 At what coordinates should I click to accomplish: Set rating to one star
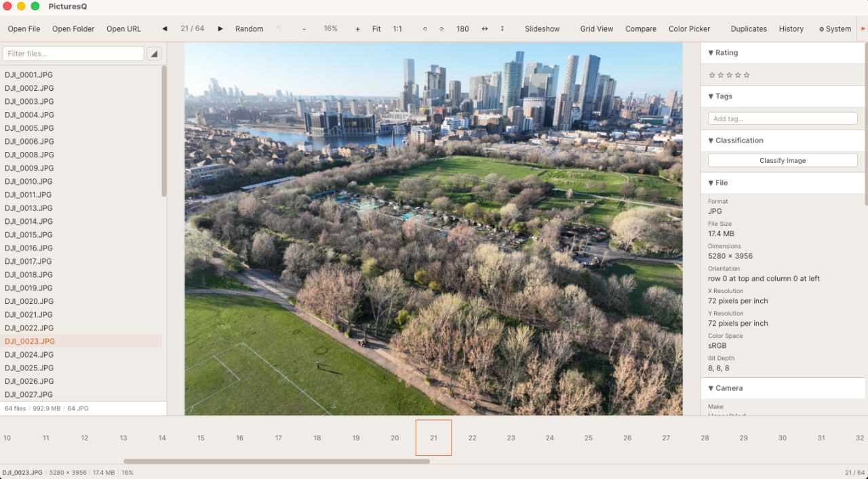(712, 75)
